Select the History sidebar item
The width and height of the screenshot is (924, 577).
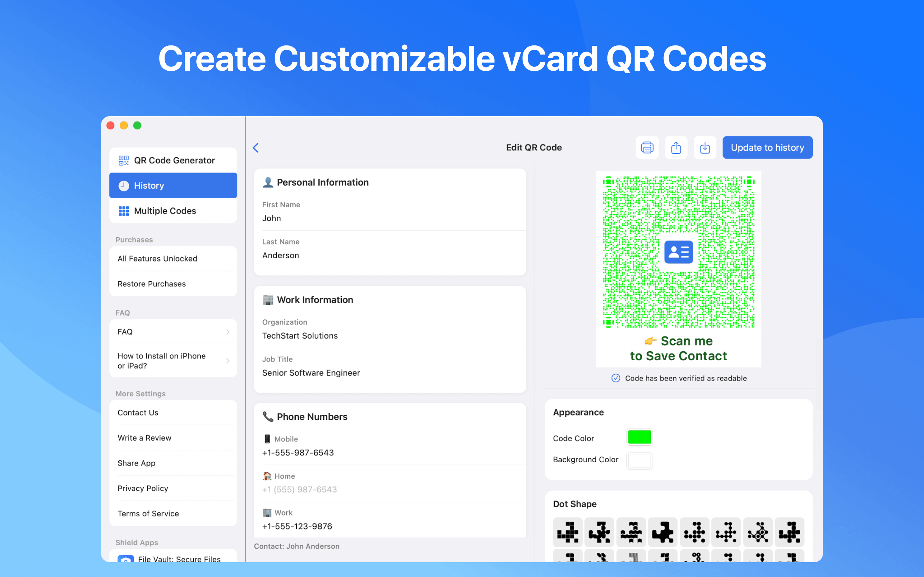(173, 185)
